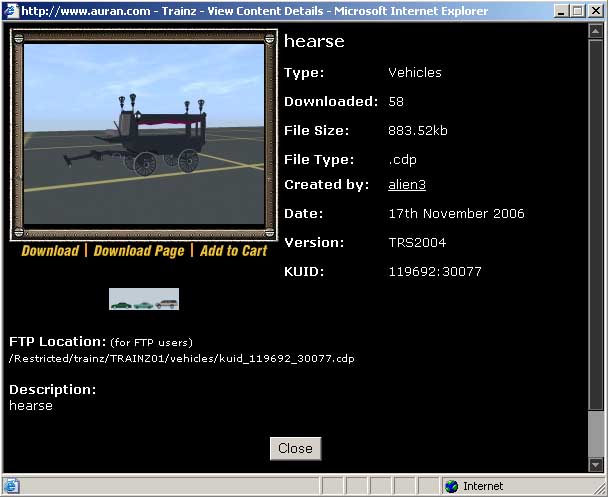The height and width of the screenshot is (497, 608).
Task: Click the Internet Explorer title bar icon
Action: [11, 10]
